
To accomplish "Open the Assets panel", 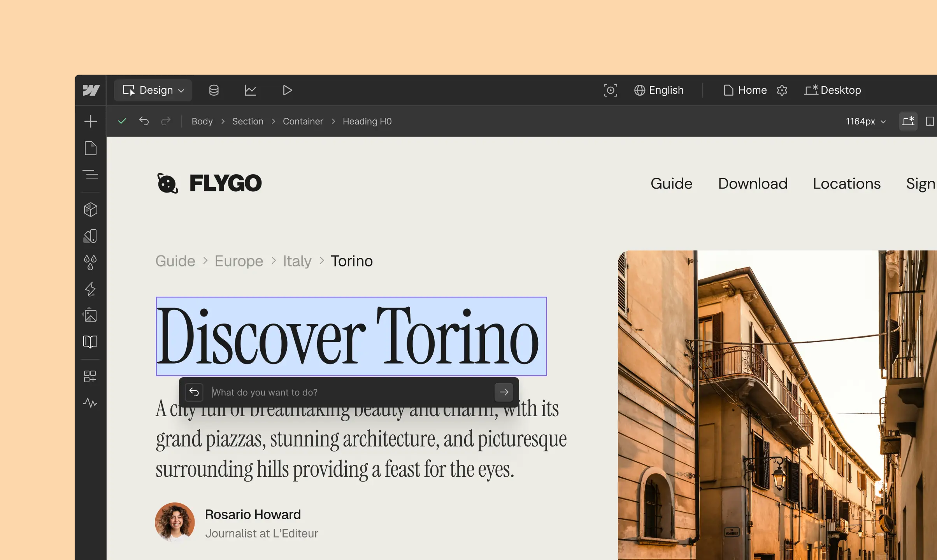I will tap(90, 315).
